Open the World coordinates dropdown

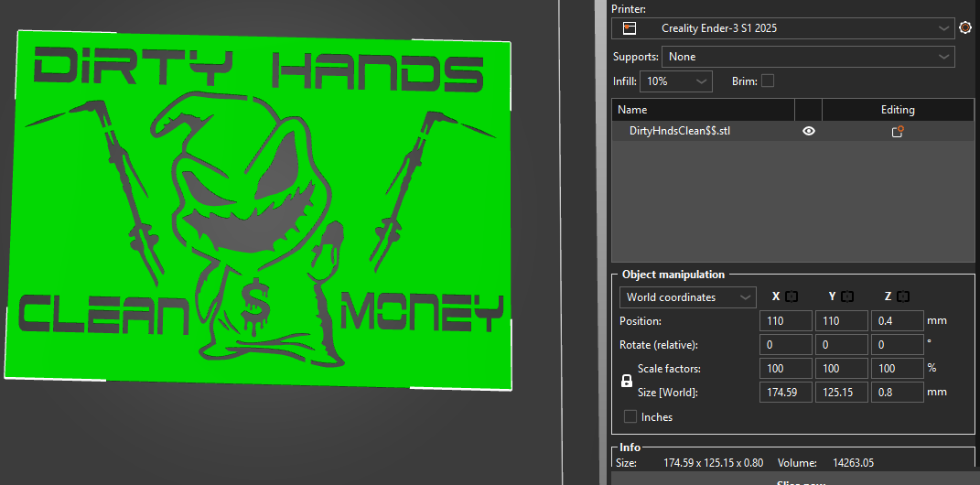(x=687, y=297)
